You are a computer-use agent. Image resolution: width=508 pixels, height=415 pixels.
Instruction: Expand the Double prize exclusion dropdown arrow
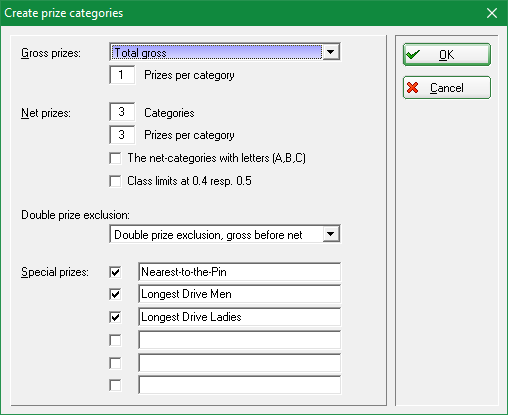[x=331, y=234]
